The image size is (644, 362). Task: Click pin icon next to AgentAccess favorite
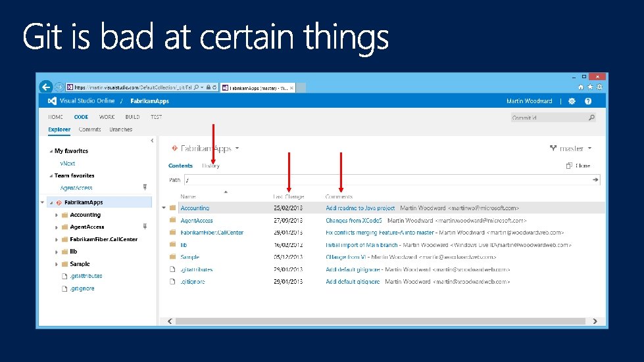click(x=145, y=187)
